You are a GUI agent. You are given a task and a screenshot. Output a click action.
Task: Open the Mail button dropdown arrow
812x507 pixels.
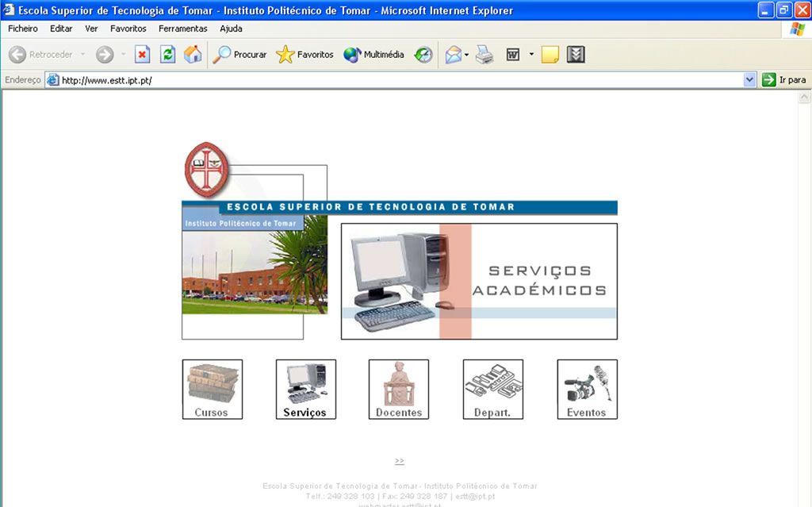pos(467,55)
